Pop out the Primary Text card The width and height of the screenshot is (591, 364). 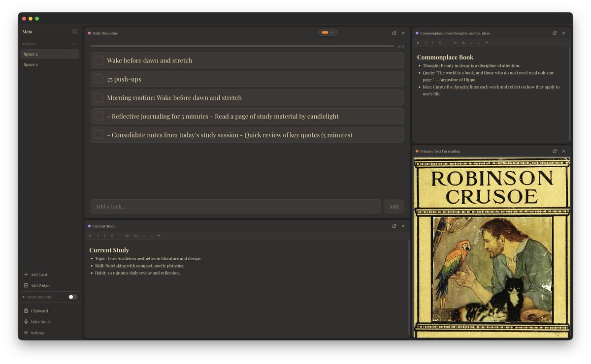(x=555, y=151)
